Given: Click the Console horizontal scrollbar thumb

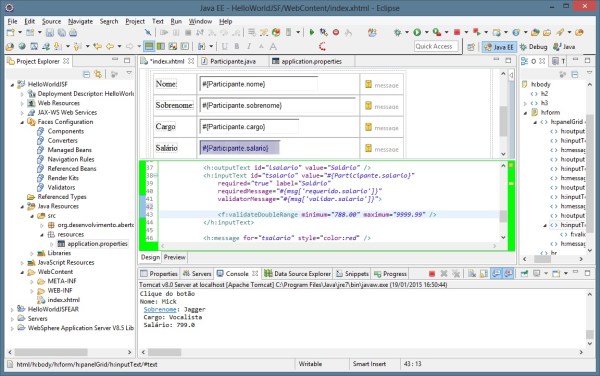Looking at the screenshot, I should [165, 352].
